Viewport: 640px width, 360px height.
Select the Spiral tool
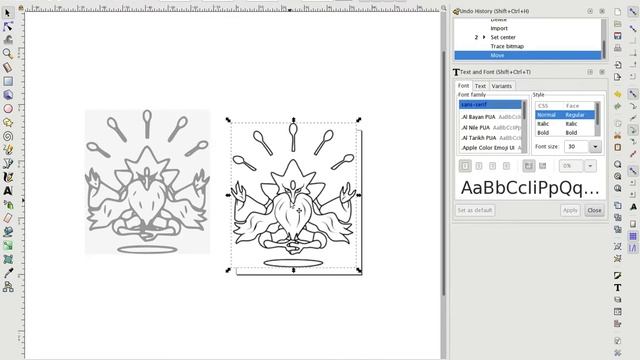8,136
